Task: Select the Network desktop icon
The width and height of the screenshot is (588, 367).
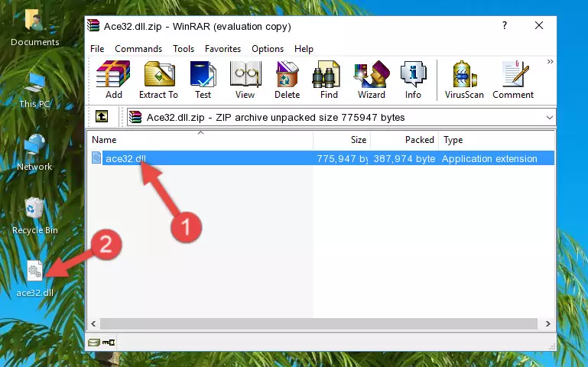Action: pyautogui.click(x=34, y=153)
